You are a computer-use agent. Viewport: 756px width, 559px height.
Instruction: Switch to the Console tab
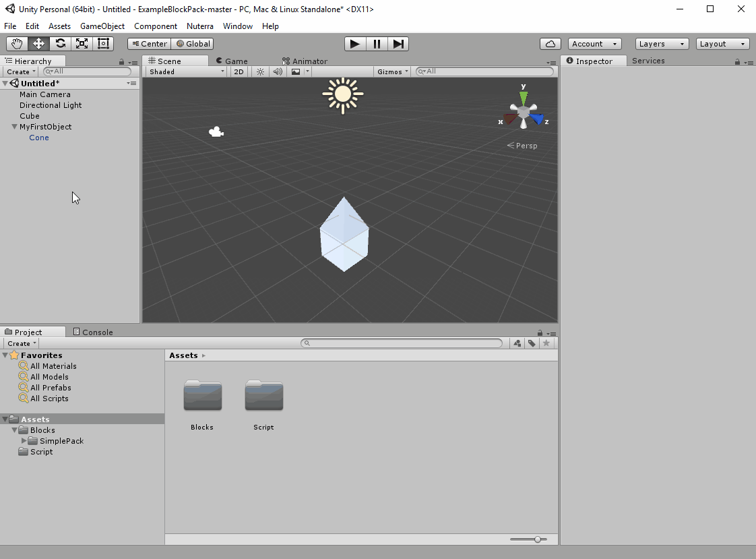point(93,332)
